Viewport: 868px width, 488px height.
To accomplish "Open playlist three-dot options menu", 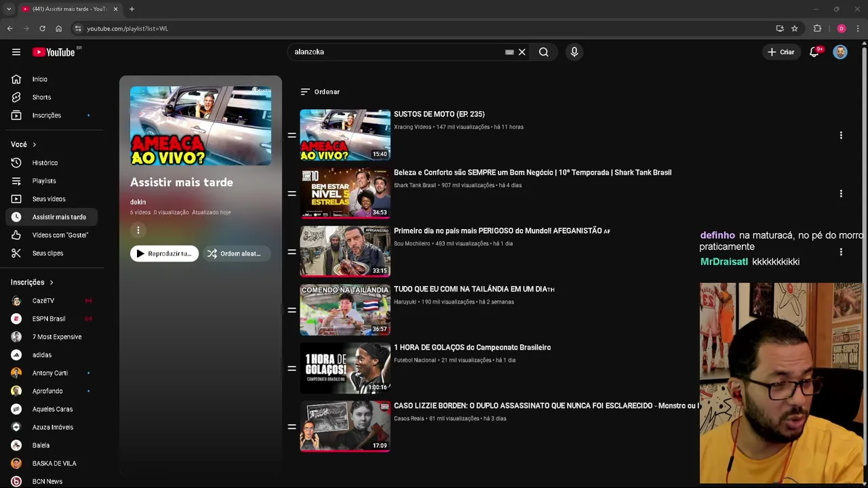I will (138, 230).
